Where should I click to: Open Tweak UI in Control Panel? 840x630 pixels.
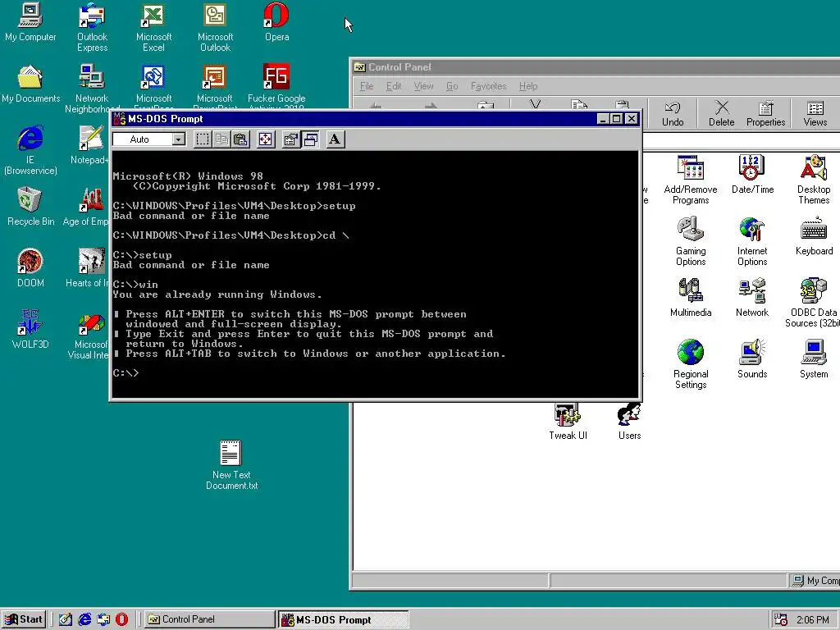tap(568, 422)
